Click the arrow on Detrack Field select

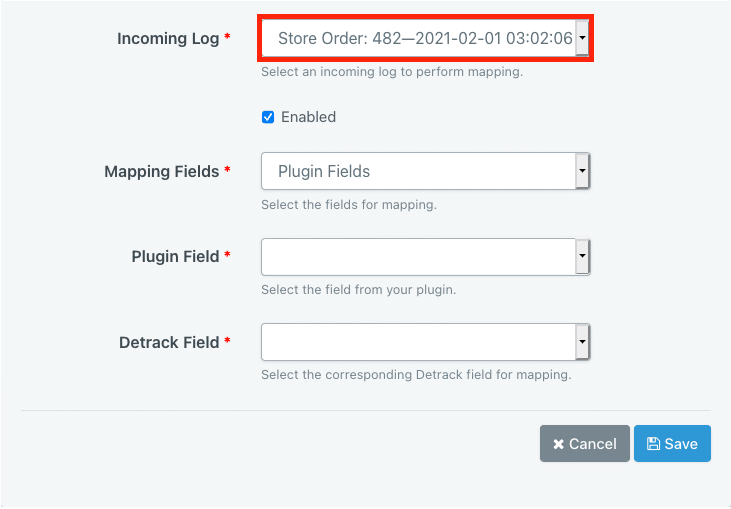583,342
